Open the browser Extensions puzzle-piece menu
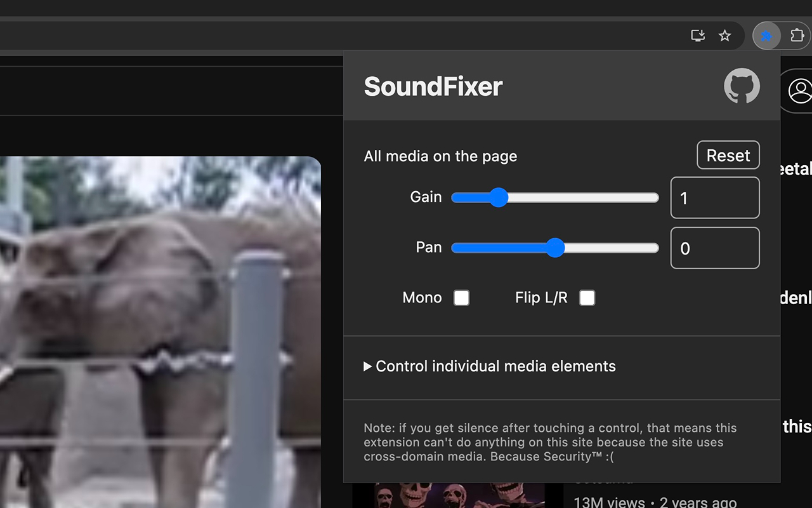This screenshot has width=812, height=508. (798, 36)
